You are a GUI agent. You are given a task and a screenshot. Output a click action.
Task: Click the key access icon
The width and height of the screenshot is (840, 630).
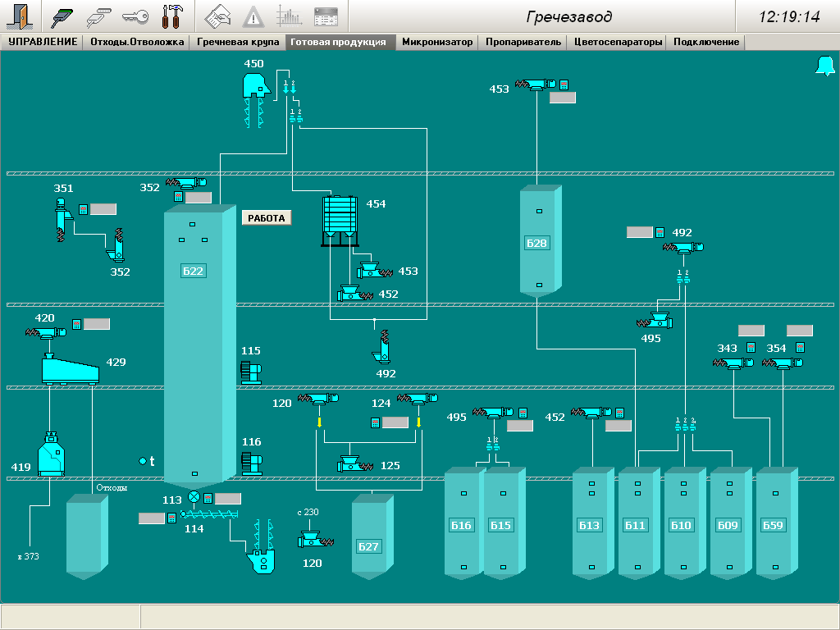pos(135,16)
